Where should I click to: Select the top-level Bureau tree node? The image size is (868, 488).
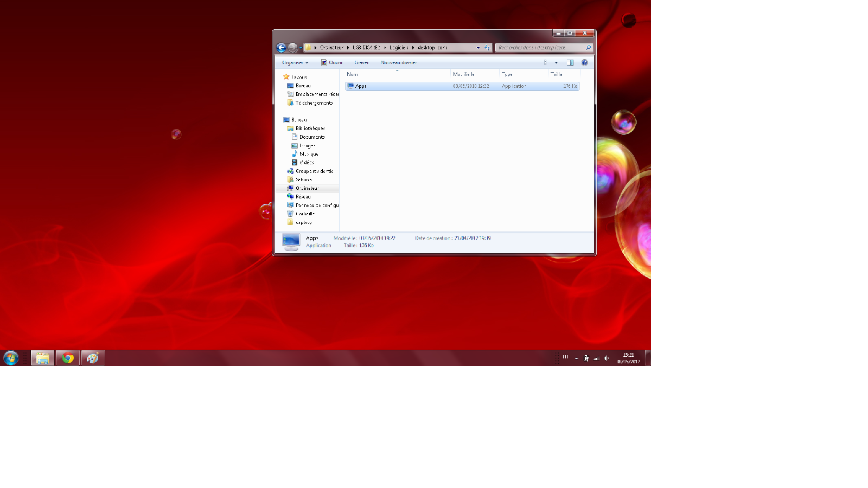295,120
